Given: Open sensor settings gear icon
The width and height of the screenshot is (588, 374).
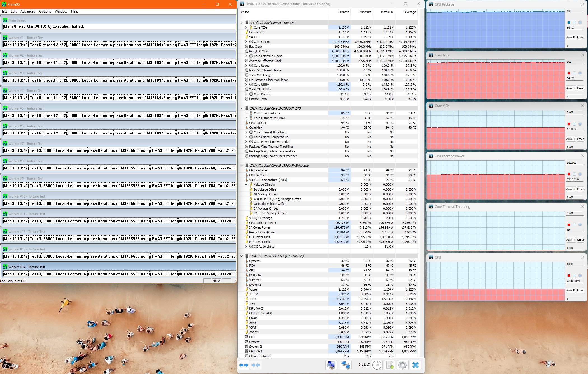Looking at the screenshot, I should coord(402,365).
